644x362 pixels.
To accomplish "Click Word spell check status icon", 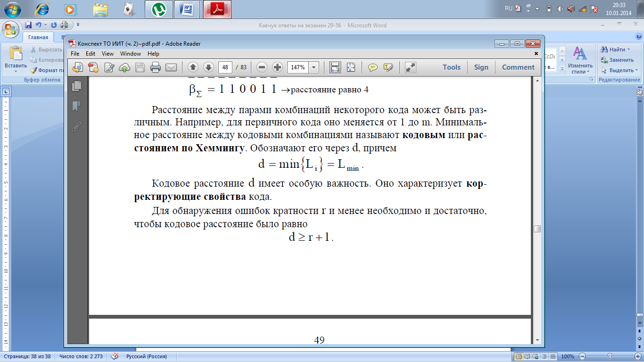I will [115, 356].
